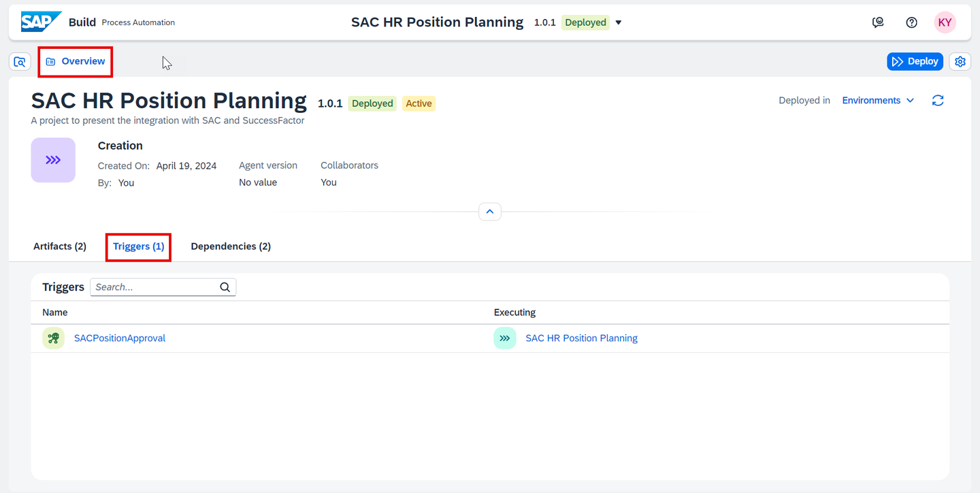980x493 pixels.
Task: Click the Agent version label
Action: pyautogui.click(x=268, y=165)
